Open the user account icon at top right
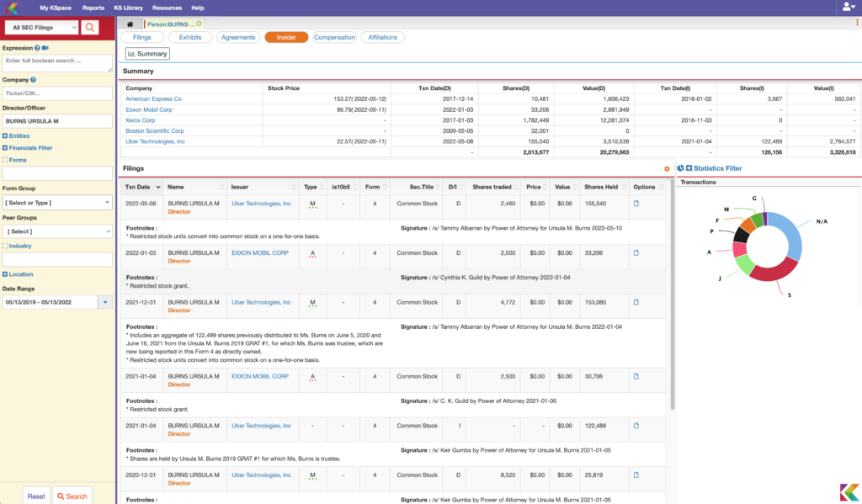This screenshot has width=862, height=504. pyautogui.click(x=847, y=8)
